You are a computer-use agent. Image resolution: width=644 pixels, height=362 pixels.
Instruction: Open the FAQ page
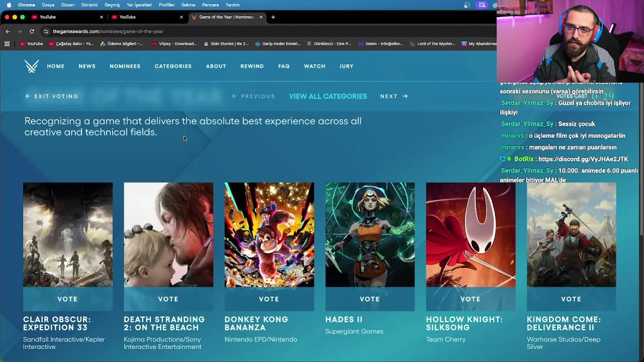[x=284, y=66]
